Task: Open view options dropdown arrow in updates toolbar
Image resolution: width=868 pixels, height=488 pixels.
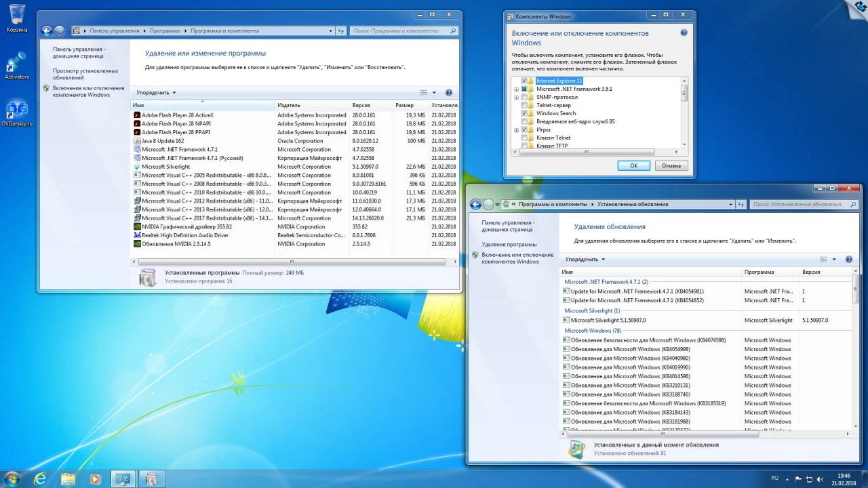Action: click(833, 259)
